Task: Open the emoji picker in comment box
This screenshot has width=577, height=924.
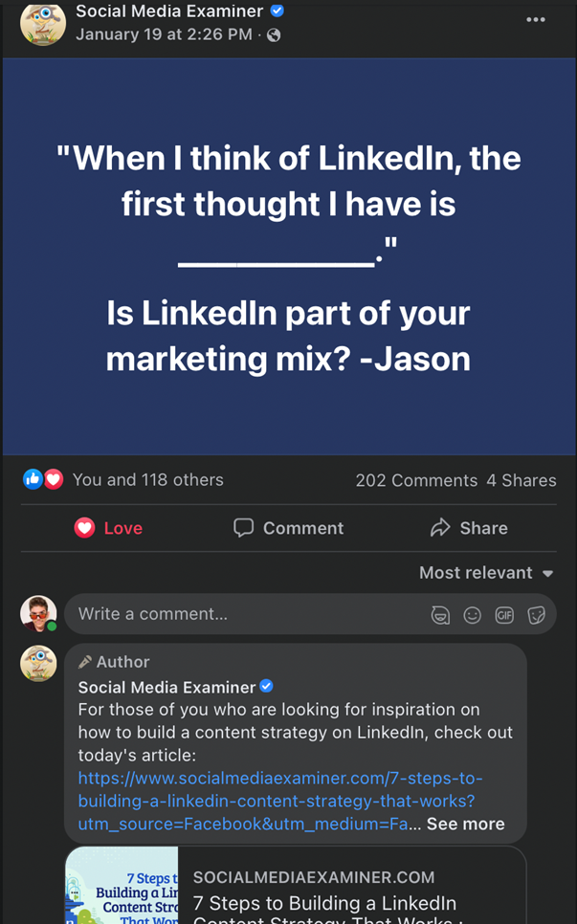Action: tap(472, 615)
